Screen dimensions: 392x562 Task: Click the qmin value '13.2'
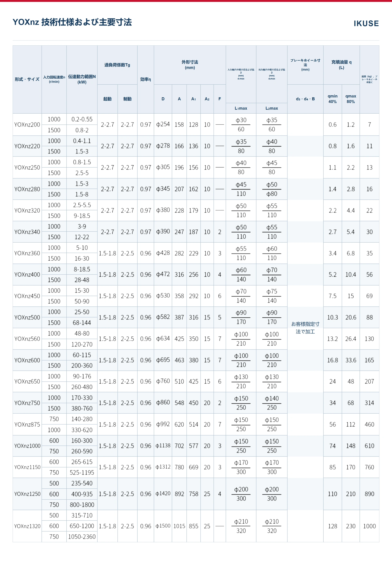333,339
